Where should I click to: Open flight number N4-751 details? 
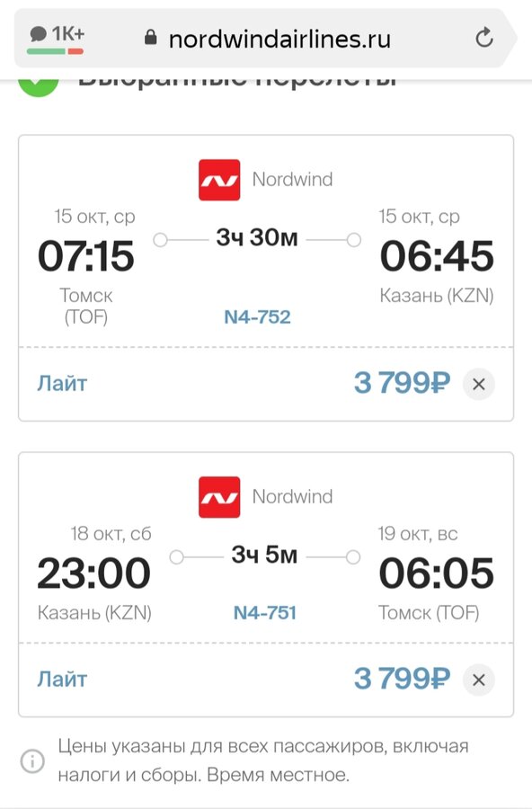click(265, 612)
